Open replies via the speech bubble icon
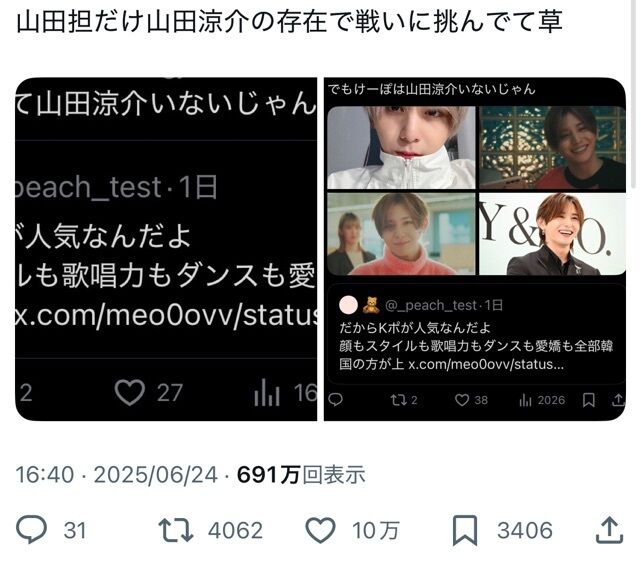 click(31, 530)
